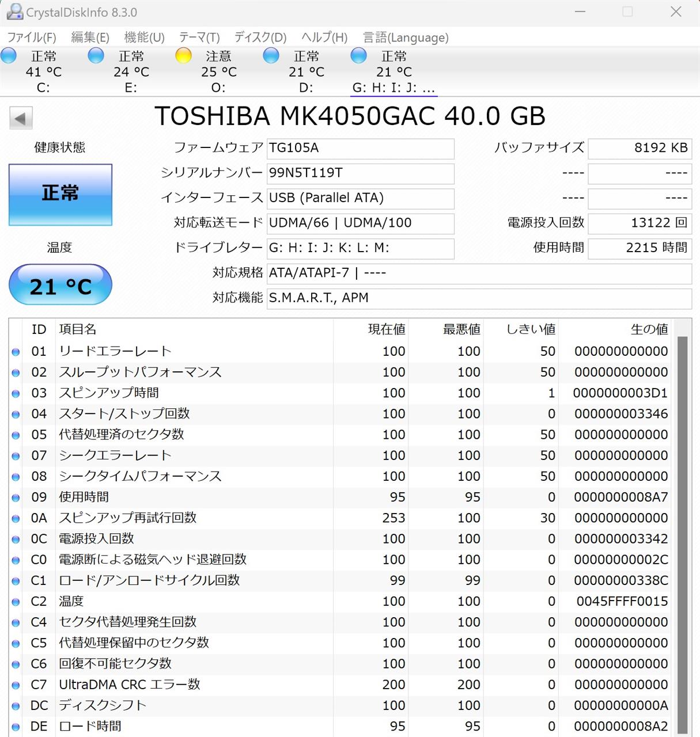Select the E: drive status orb
The width and height of the screenshot is (700, 737).
(96, 56)
